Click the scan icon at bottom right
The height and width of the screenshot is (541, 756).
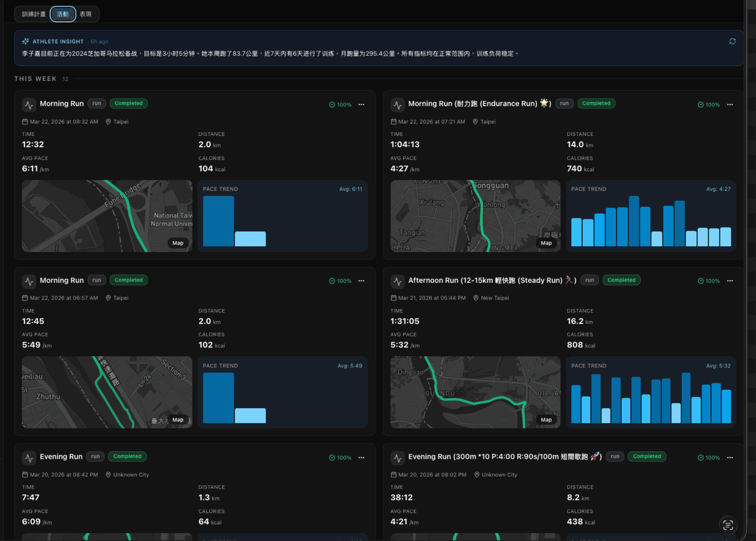pos(728,525)
